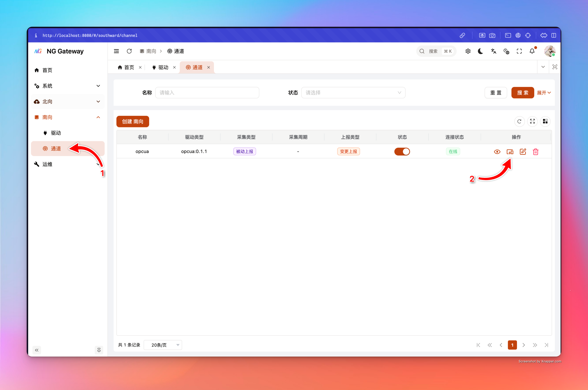Click the edit icon for opcua channel
588x390 pixels.
523,152
